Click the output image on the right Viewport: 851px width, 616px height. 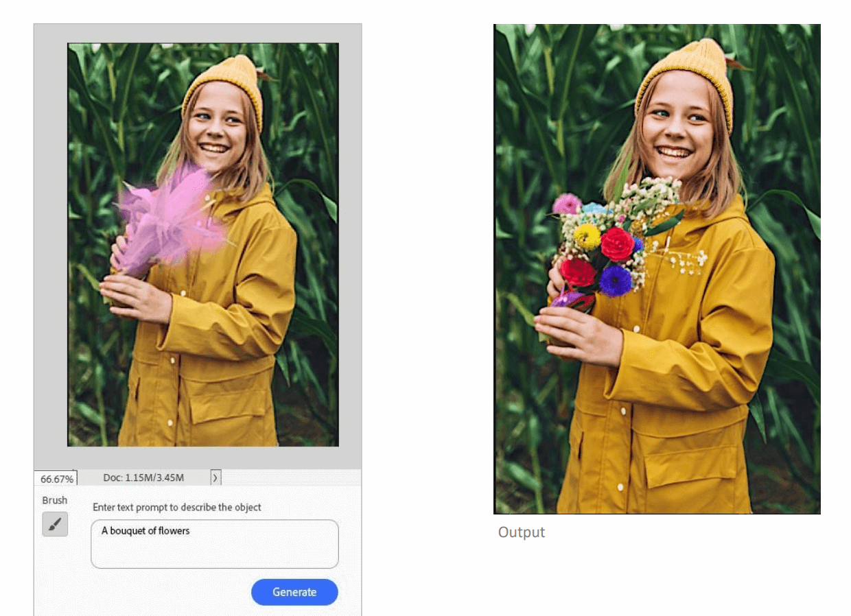click(657, 269)
